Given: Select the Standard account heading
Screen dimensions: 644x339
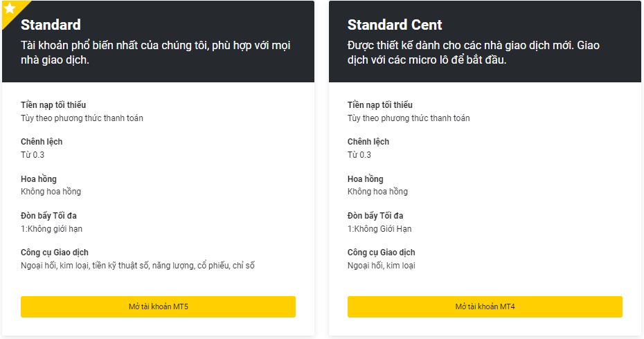Looking at the screenshot, I should pos(51,25).
